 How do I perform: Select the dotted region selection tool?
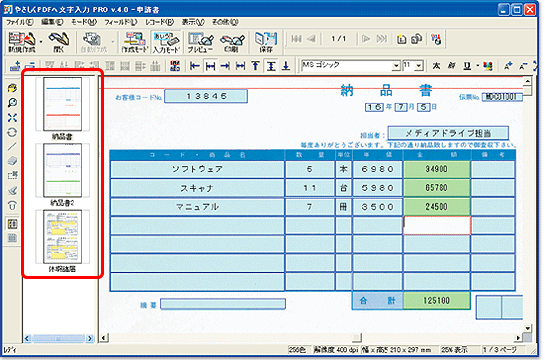tap(12, 175)
